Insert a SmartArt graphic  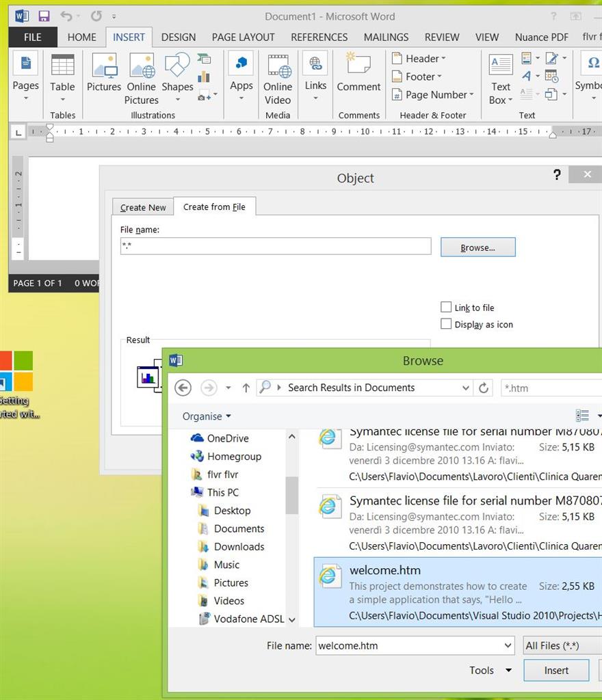204,59
